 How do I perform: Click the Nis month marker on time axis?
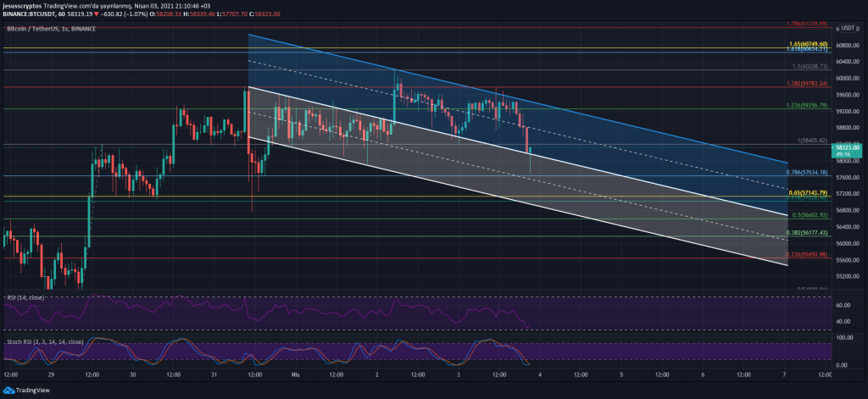(x=296, y=374)
